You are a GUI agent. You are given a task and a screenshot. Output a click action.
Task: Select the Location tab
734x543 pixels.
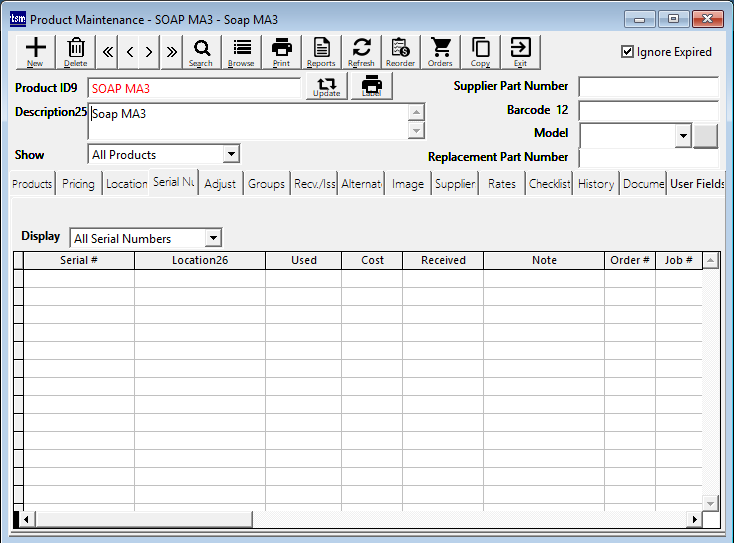point(126,184)
